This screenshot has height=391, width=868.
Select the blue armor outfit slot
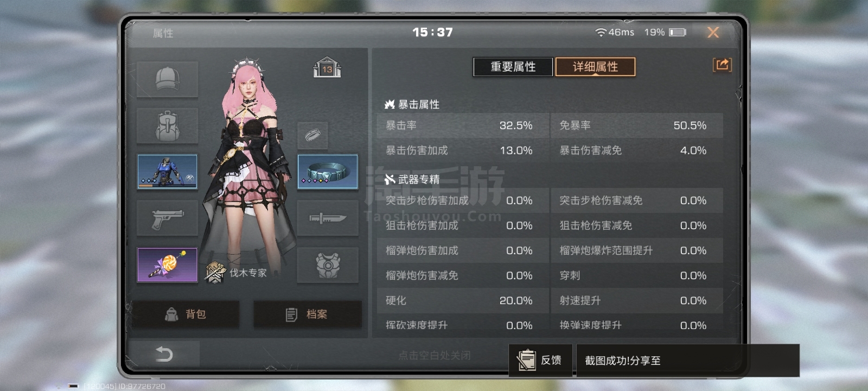pyautogui.click(x=167, y=172)
